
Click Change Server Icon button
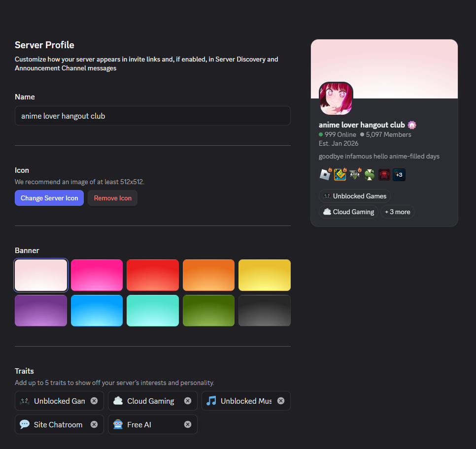coord(49,198)
